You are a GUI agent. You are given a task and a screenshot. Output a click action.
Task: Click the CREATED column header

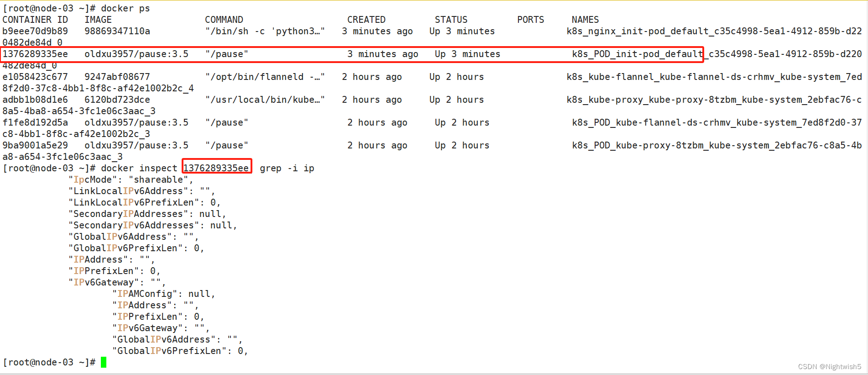[x=366, y=20]
